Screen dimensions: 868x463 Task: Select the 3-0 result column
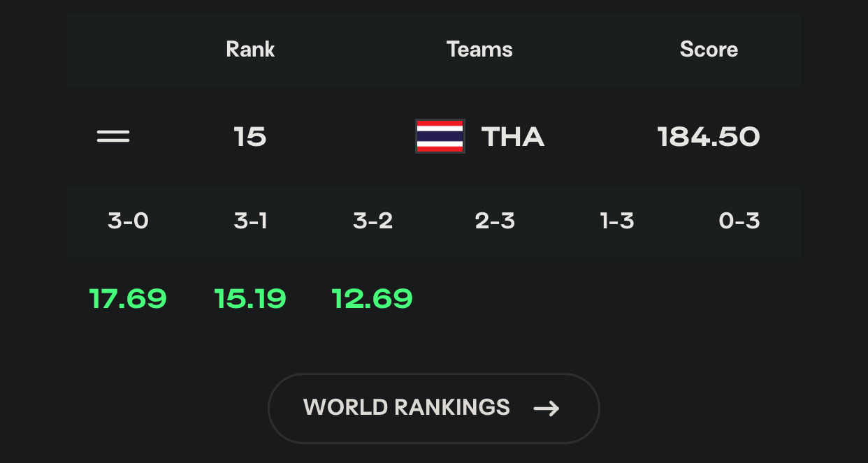pyautogui.click(x=129, y=221)
